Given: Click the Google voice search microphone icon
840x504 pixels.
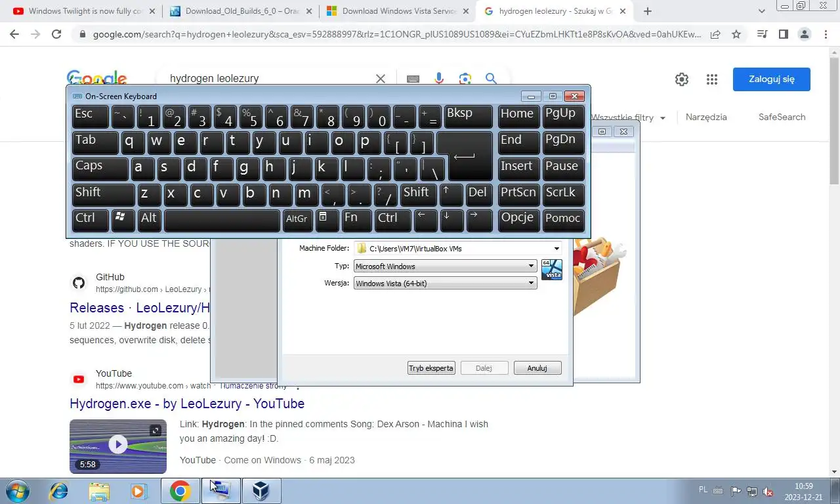Looking at the screenshot, I should coord(440,79).
